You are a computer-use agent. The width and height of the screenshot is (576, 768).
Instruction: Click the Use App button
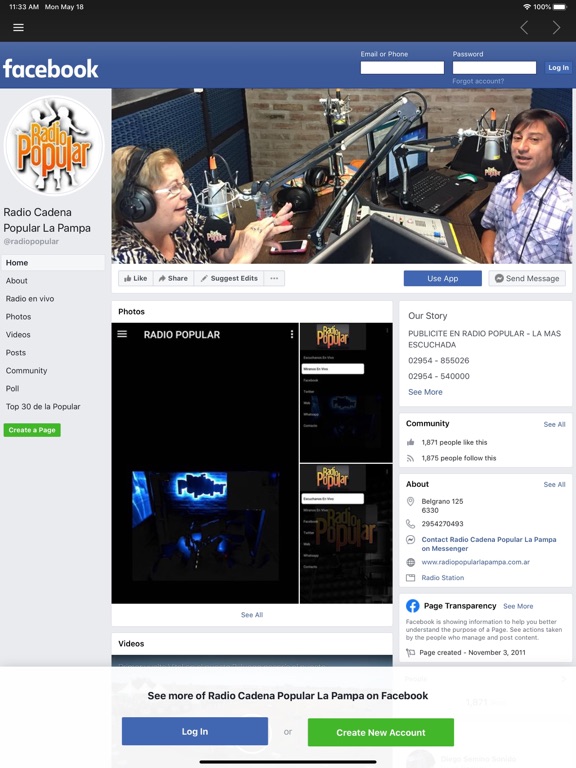(x=443, y=278)
